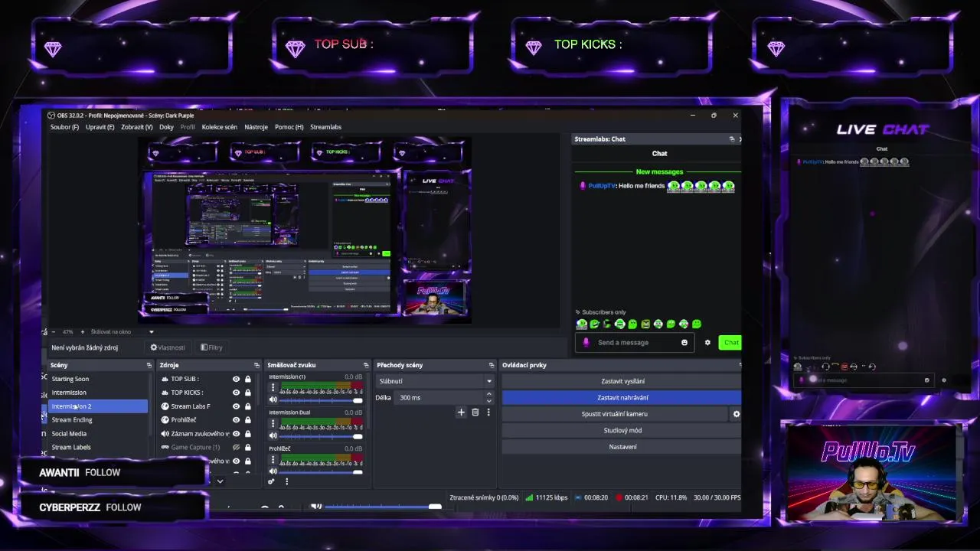Zoom in preview with plus icon
The image size is (980, 551).
pos(81,332)
